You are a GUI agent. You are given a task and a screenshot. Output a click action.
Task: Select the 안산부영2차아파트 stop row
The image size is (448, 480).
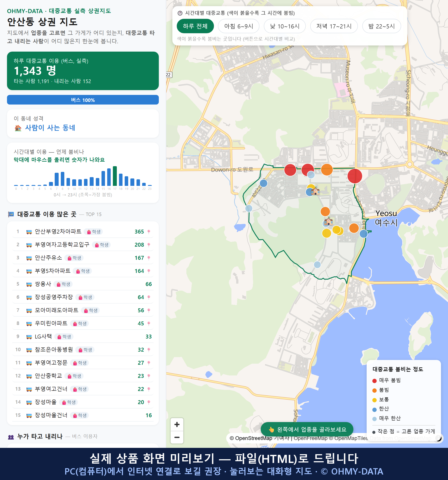83,232
